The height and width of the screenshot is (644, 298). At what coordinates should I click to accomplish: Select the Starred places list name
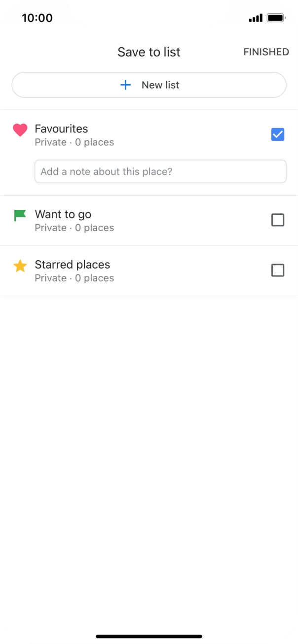pyautogui.click(x=72, y=265)
